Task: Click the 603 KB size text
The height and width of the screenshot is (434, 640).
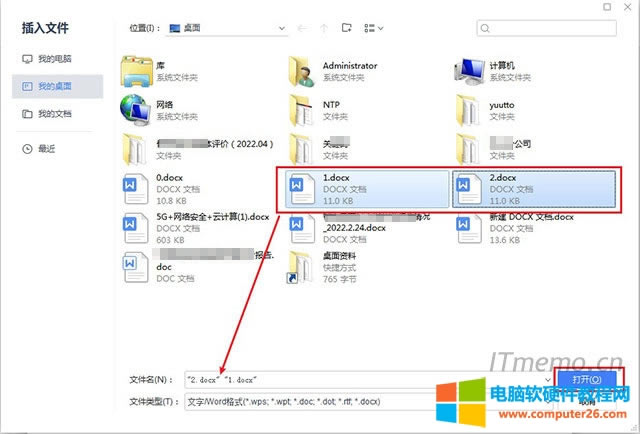Action: point(170,240)
